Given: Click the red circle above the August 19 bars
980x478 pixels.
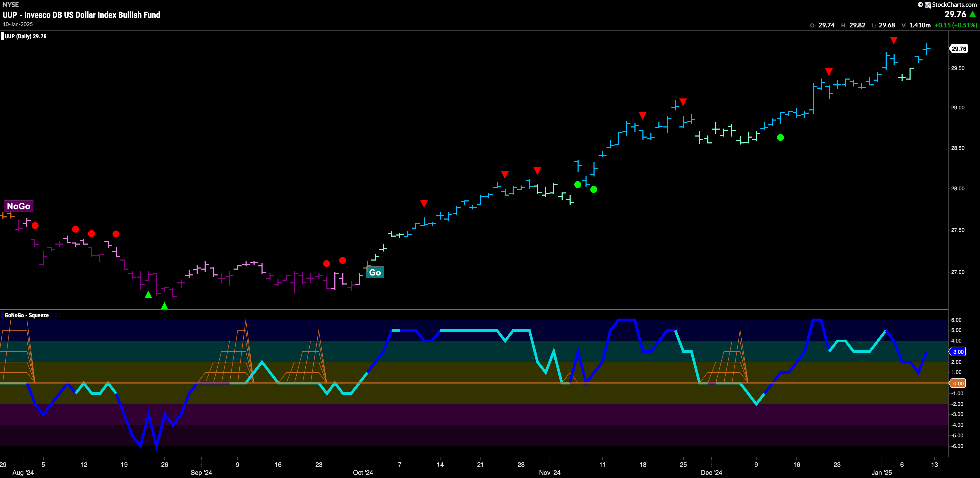Looking at the screenshot, I should coord(116,234).
